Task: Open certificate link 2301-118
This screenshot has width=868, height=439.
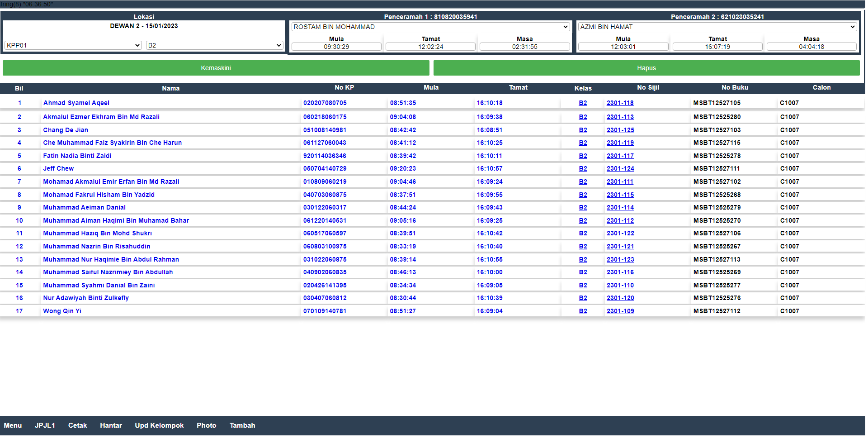Action: [x=620, y=103]
